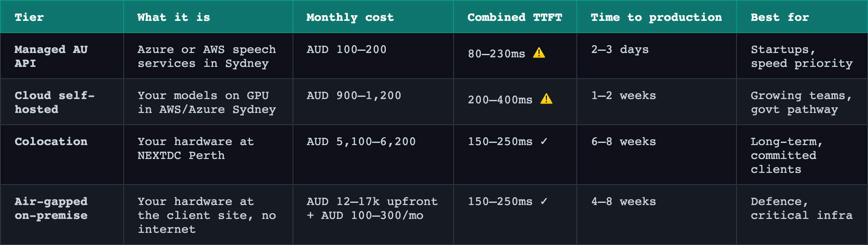Click the AUD 100–200 cost cell

tap(346, 50)
